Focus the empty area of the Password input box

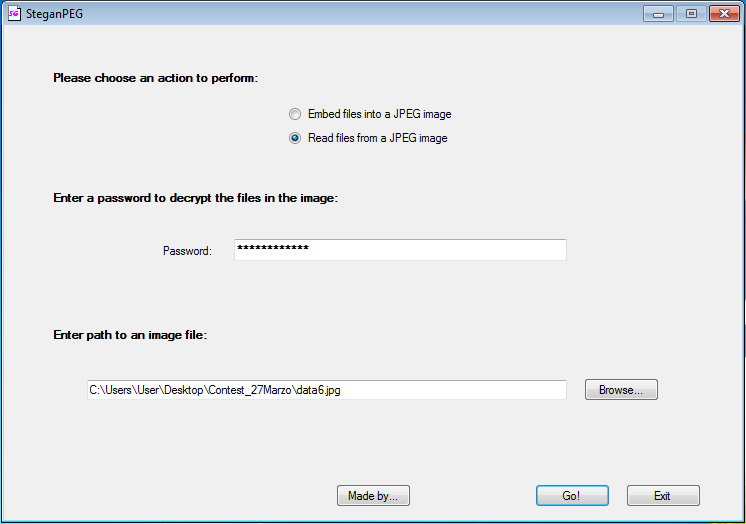click(438, 250)
